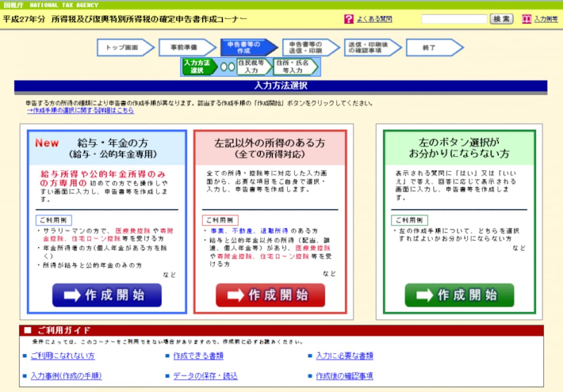This screenshot has width=563, height=392.
Task: Click the 年金所得者の方 bullet text
Action: click(x=105, y=252)
